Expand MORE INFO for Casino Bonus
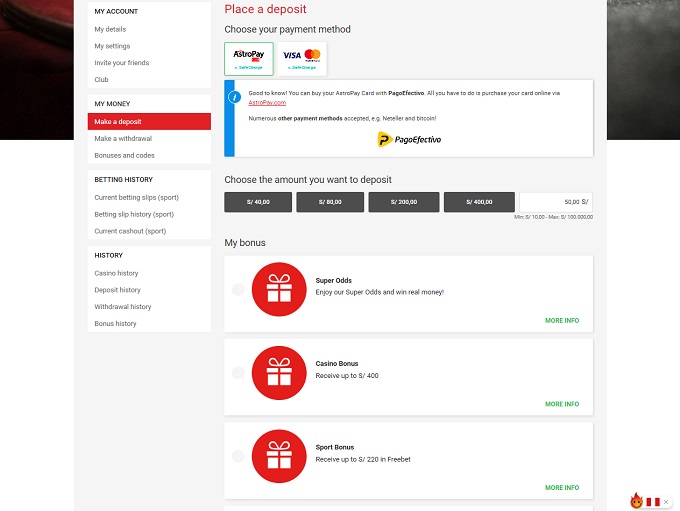 click(x=561, y=404)
